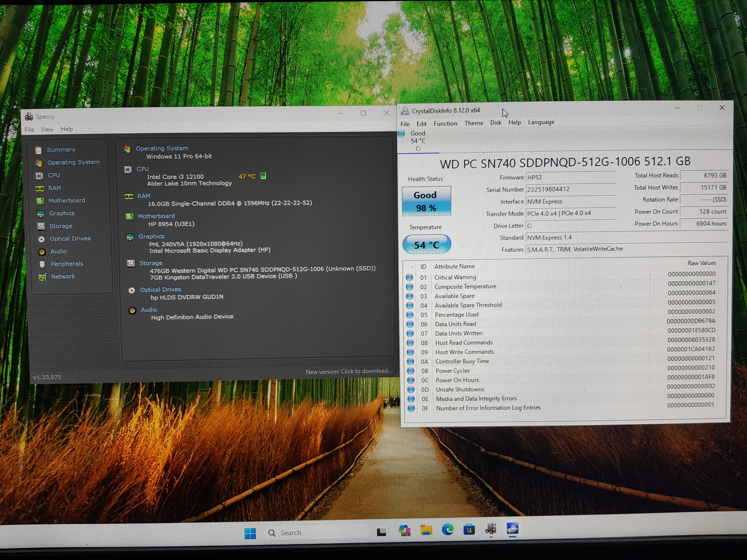The image size is (747, 560).
Task: Open the CrystalDiskInfo Edit menu
Action: [x=421, y=124]
